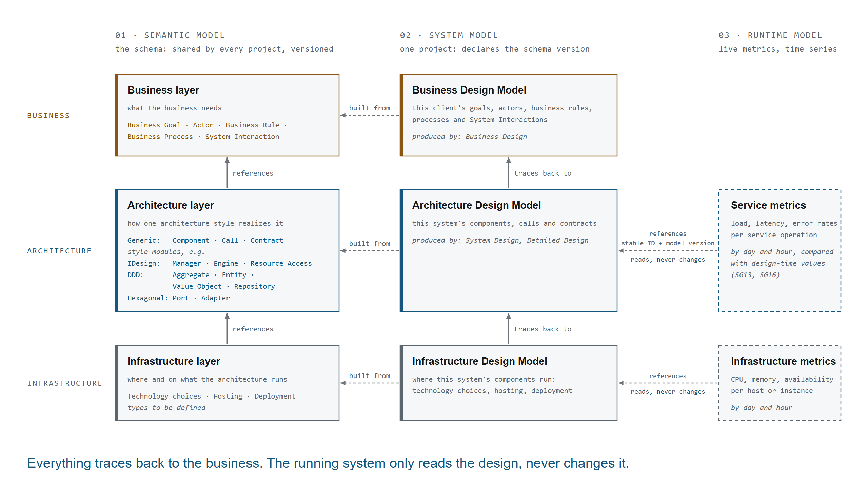
Task: Click 'by day and hour' in Infrastructure metrics
Action: (x=762, y=408)
